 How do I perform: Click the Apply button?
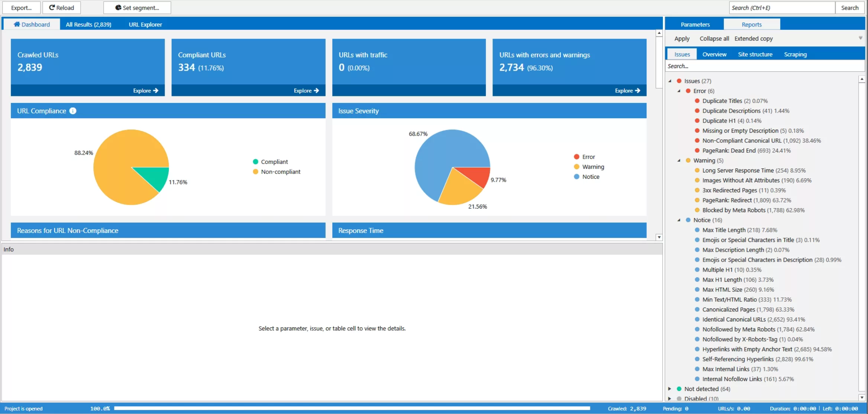(x=682, y=39)
